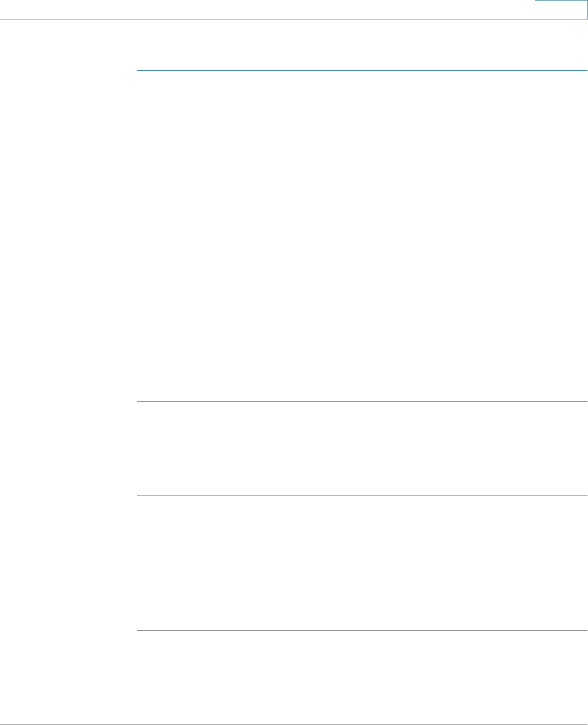Click the empty chapter tab box in header
588x725 pixels.
(x=561, y=10)
